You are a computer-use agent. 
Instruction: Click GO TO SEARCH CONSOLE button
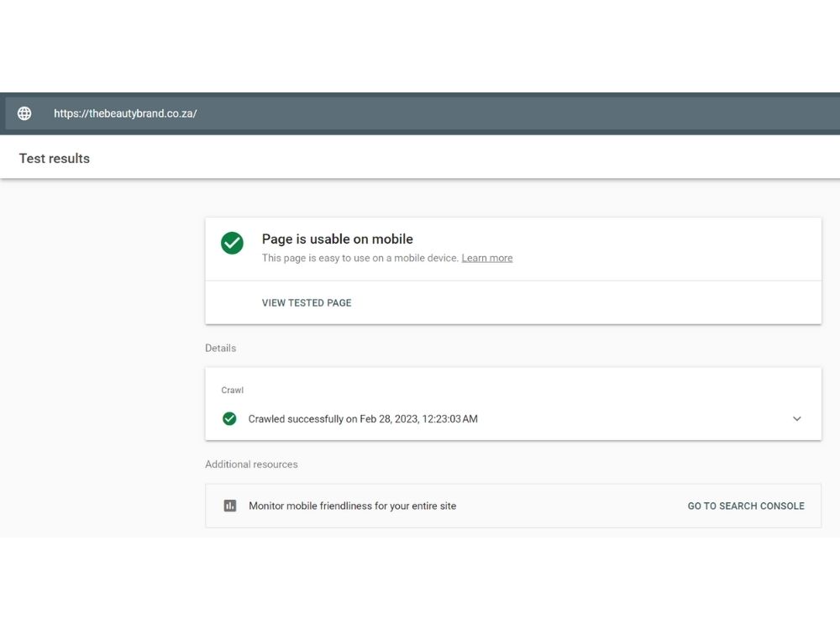click(746, 506)
